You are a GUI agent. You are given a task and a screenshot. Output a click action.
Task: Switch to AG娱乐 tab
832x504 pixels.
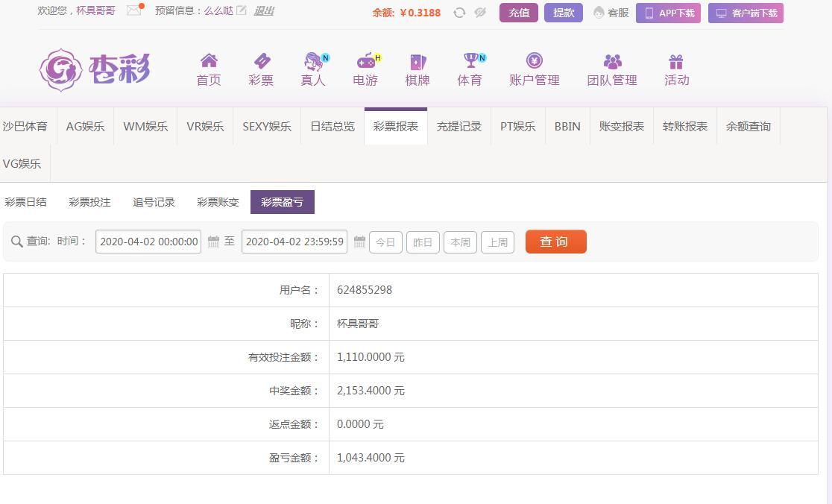(85, 126)
